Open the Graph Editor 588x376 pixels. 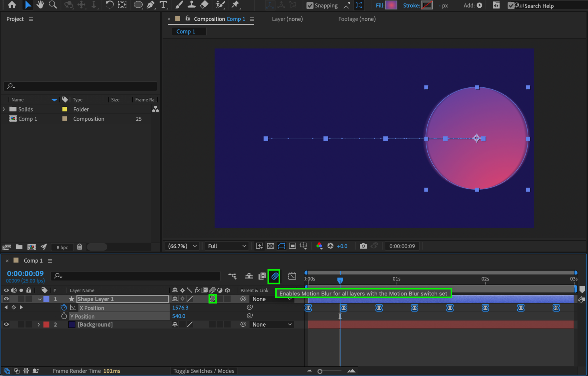pyautogui.click(x=292, y=276)
